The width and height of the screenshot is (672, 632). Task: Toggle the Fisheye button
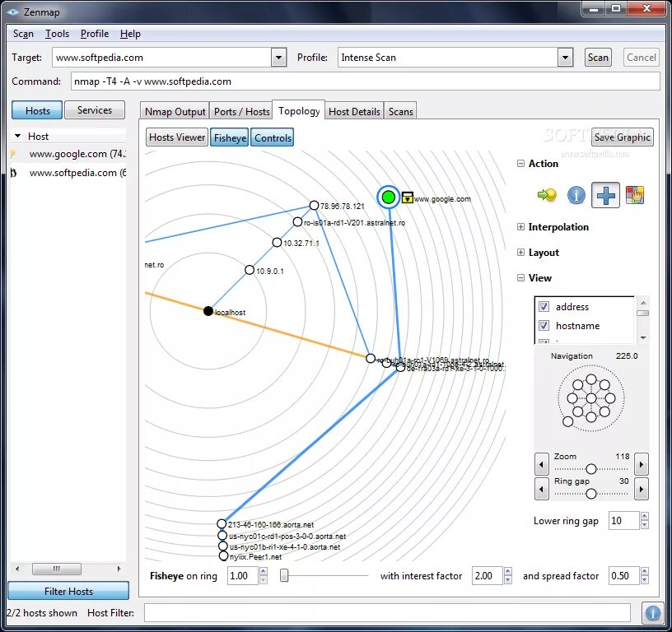coord(230,137)
